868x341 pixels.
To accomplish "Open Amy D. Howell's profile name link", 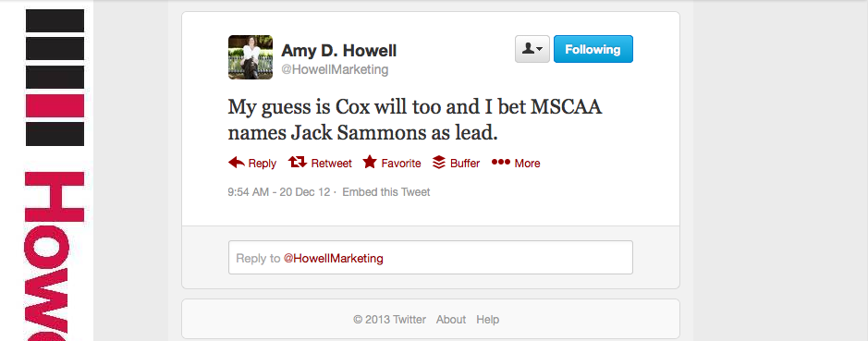I will point(338,51).
